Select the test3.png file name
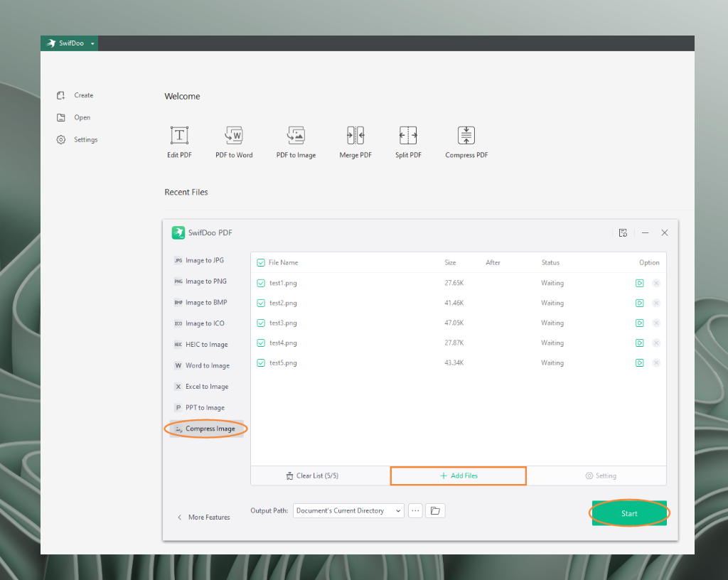Screen dimensions: 728x580 [283, 323]
